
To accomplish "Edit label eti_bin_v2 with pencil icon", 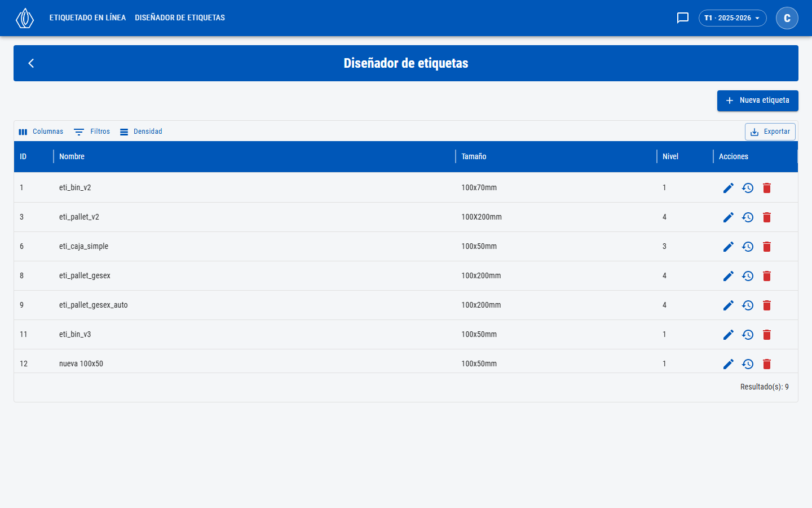I will (729, 188).
